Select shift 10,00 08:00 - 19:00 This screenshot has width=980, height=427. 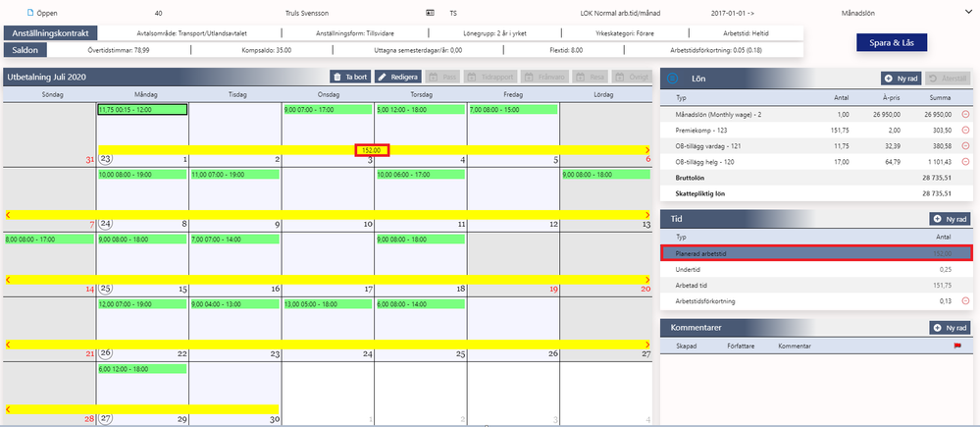(x=142, y=175)
